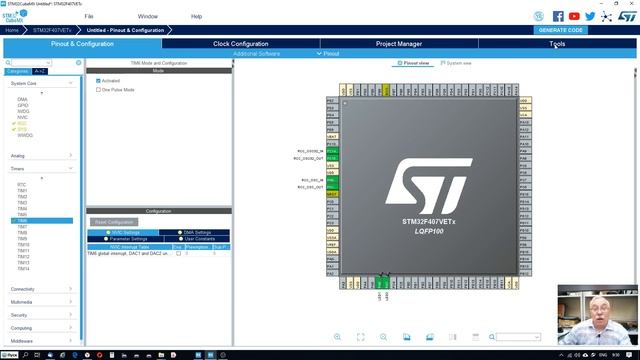
Task: Open Windows taskbar search
Action: click(x=26, y=355)
